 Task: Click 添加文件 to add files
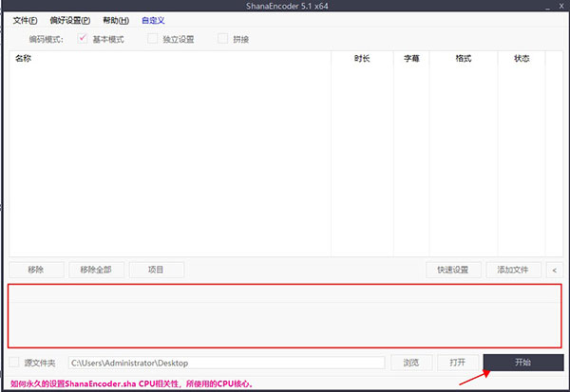tap(513, 270)
